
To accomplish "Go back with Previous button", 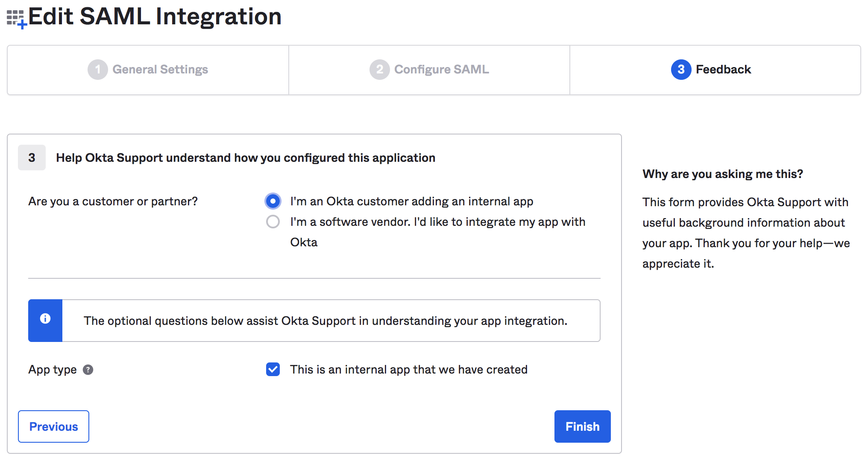I will pyautogui.click(x=53, y=426).
